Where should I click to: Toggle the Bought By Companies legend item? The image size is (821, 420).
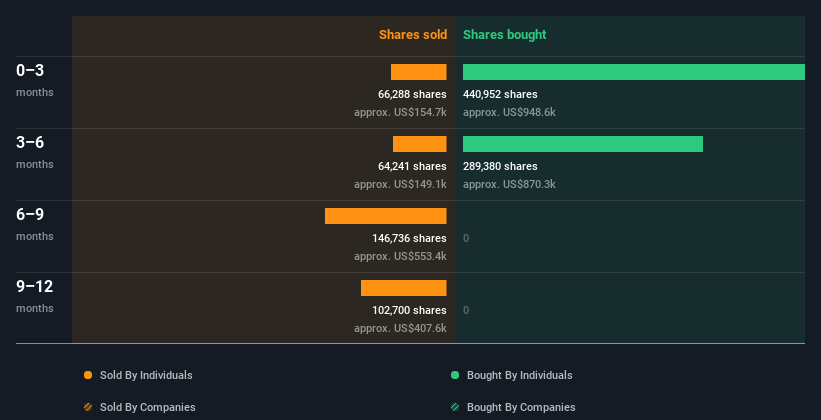coord(513,407)
